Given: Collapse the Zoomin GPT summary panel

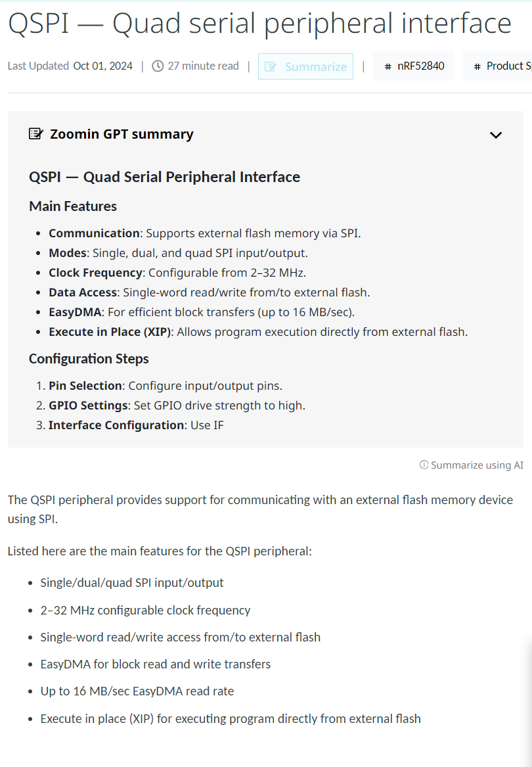Looking at the screenshot, I should (496, 135).
